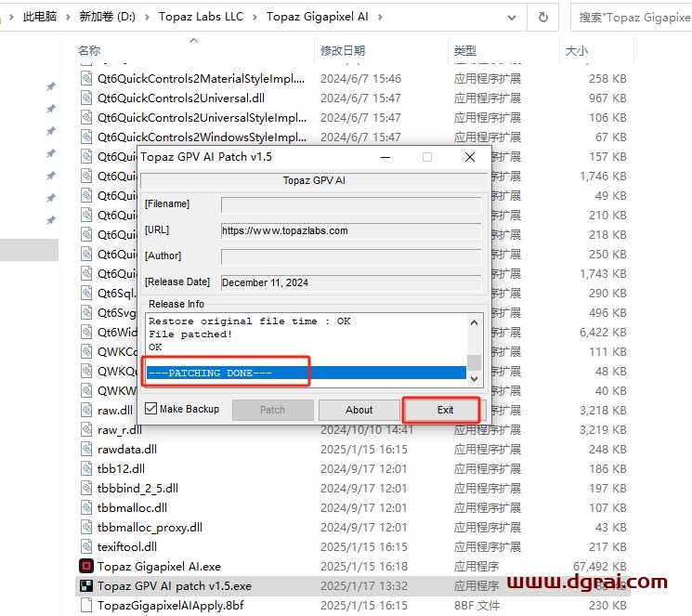This screenshot has width=692, height=616.
Task: Click the rawdata.dll file icon
Action: pyautogui.click(x=86, y=449)
